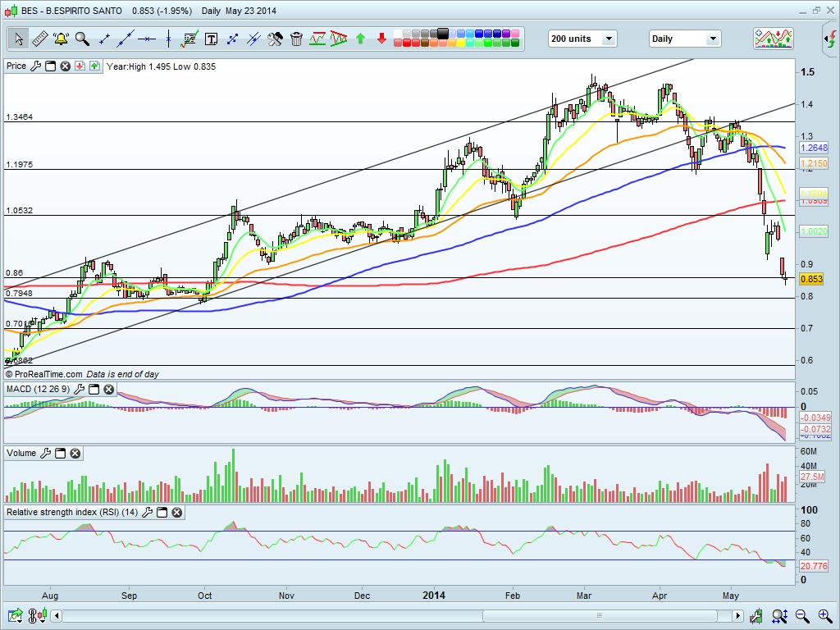This screenshot has width=840, height=630.
Task: Click the zoom in magnifier at bottom right
Action: 825,616
